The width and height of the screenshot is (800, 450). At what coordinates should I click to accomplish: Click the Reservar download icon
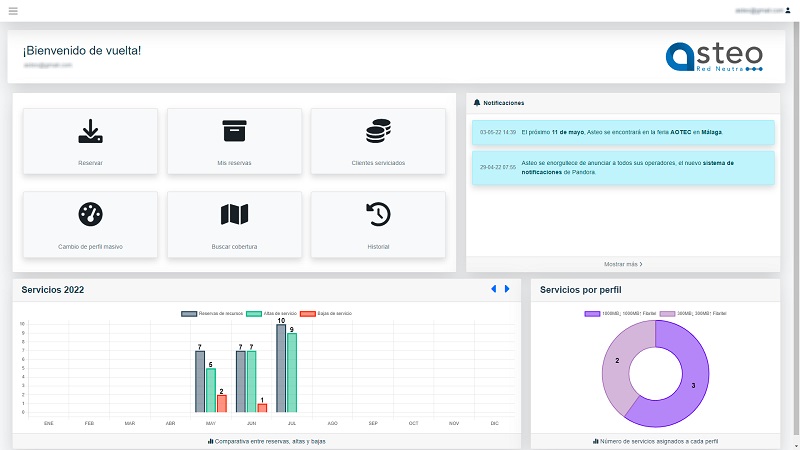[90, 131]
